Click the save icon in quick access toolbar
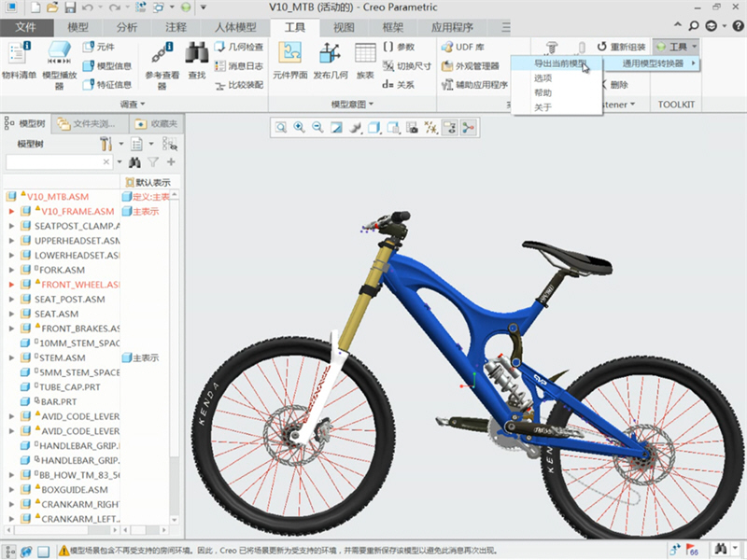The image size is (747, 560). coord(70,7)
